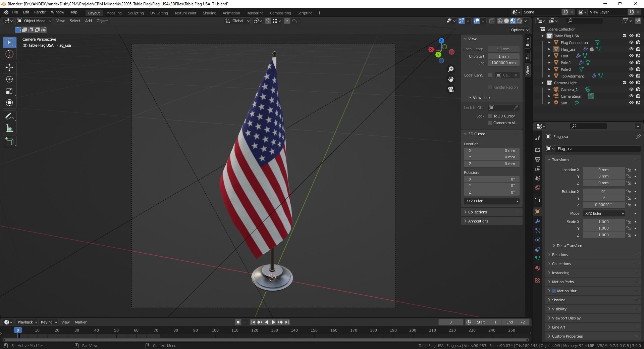644x349 pixels.
Task: Open the World properties tab
Action: point(538,188)
